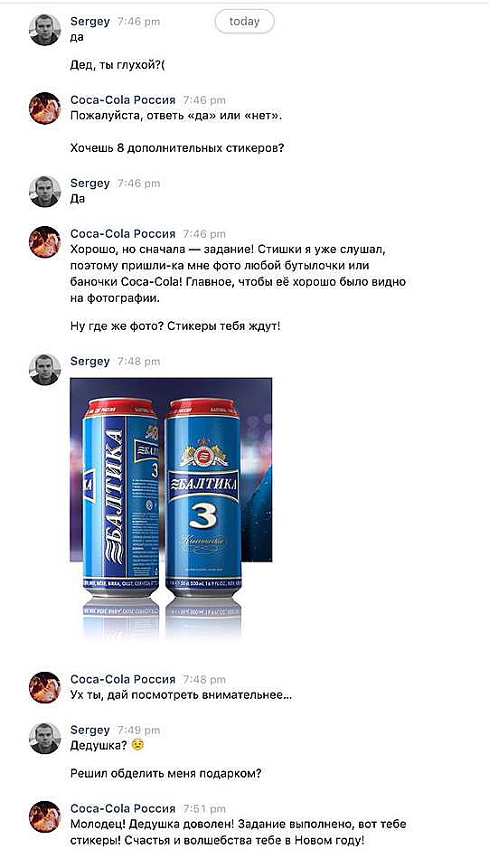Screen dimensions: 489x868
Task: Click Sergey's avatar on the 7:46 "да" message
Action: [x=45, y=30]
